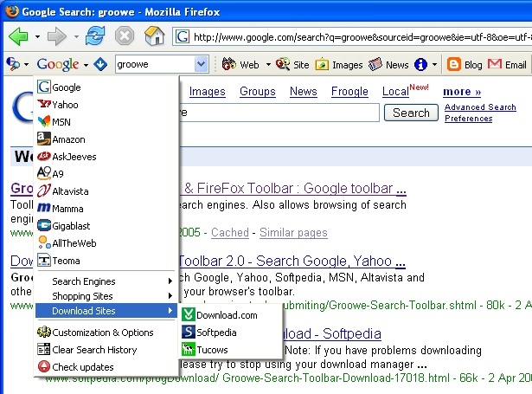
Task: Click the Site search toolbar button
Action: (x=292, y=65)
